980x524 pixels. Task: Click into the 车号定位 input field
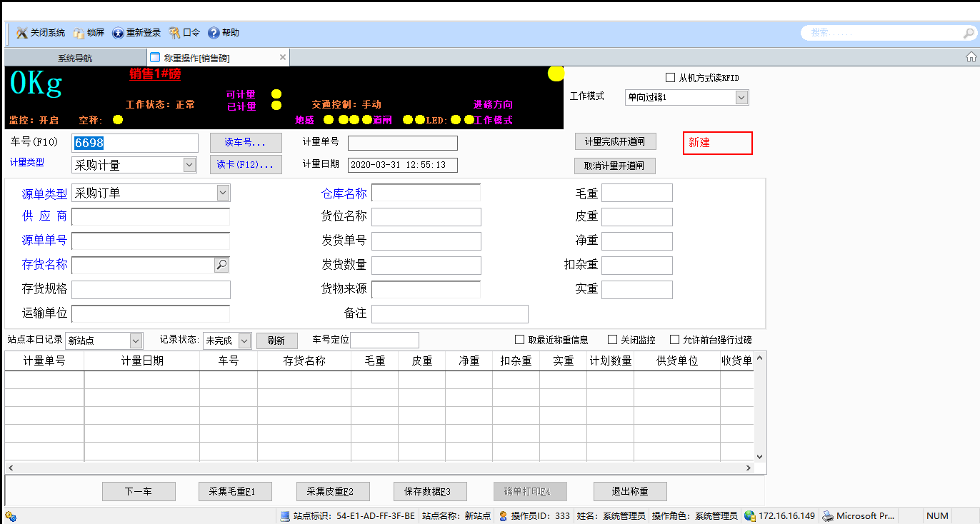pos(384,341)
